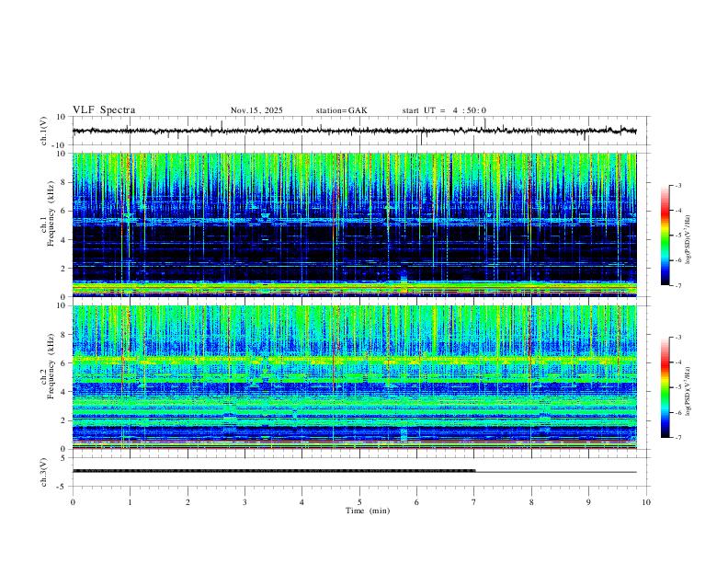Image resolution: width=728 pixels, height=563 pixels.
Task: Click the ch.2 color bar log(PSD) label
Action: pyautogui.click(x=688, y=392)
